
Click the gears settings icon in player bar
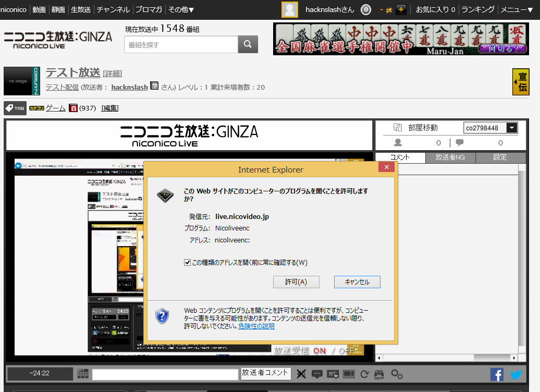(397, 374)
